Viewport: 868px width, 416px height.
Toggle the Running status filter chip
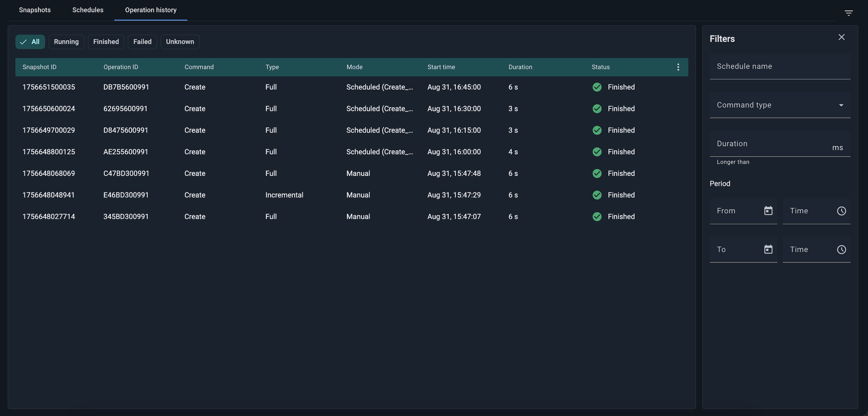pos(66,42)
